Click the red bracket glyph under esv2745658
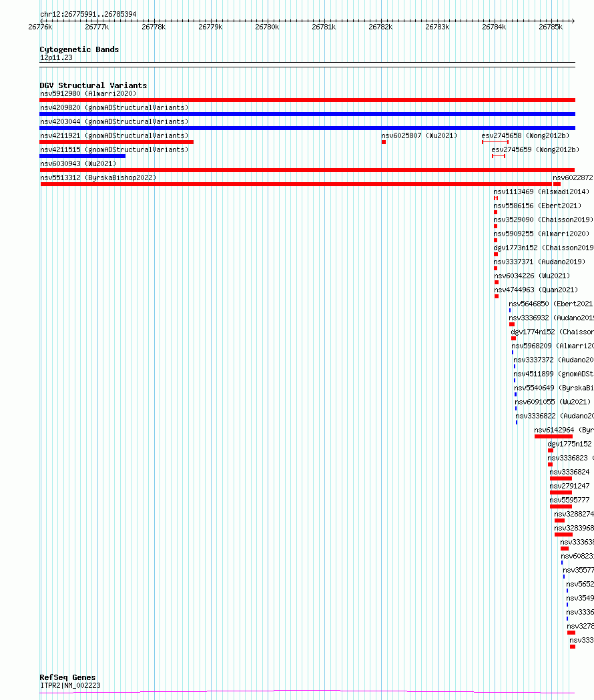 click(x=495, y=142)
